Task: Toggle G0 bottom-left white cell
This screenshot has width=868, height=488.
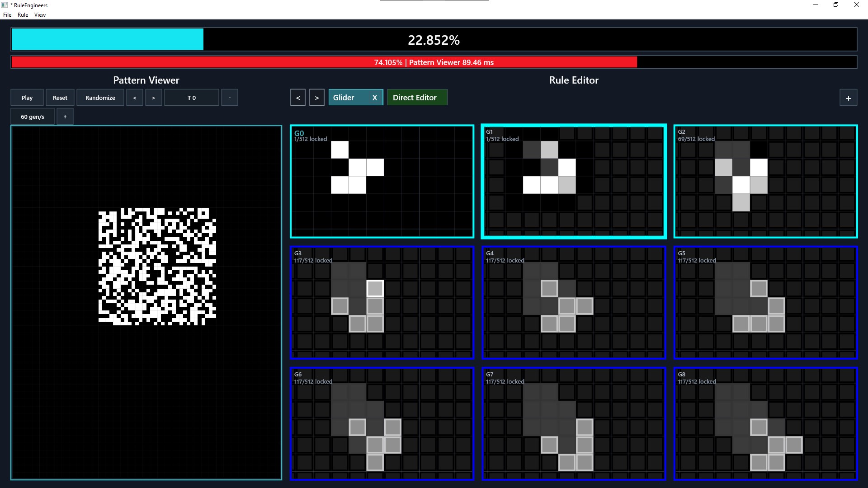Action: 340,185
